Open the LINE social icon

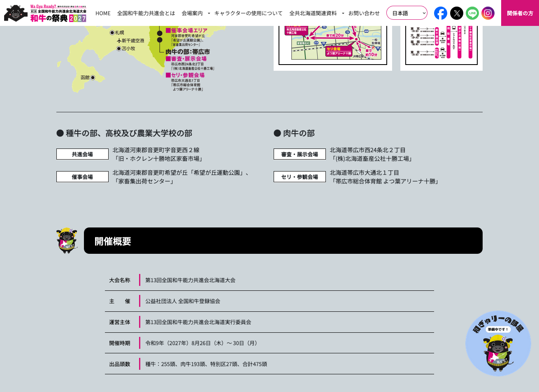coord(472,13)
